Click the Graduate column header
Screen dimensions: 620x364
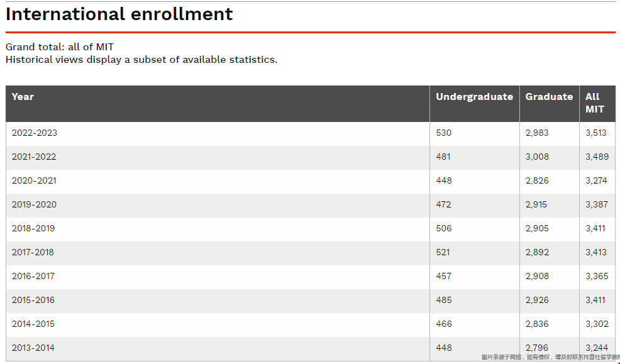point(549,97)
